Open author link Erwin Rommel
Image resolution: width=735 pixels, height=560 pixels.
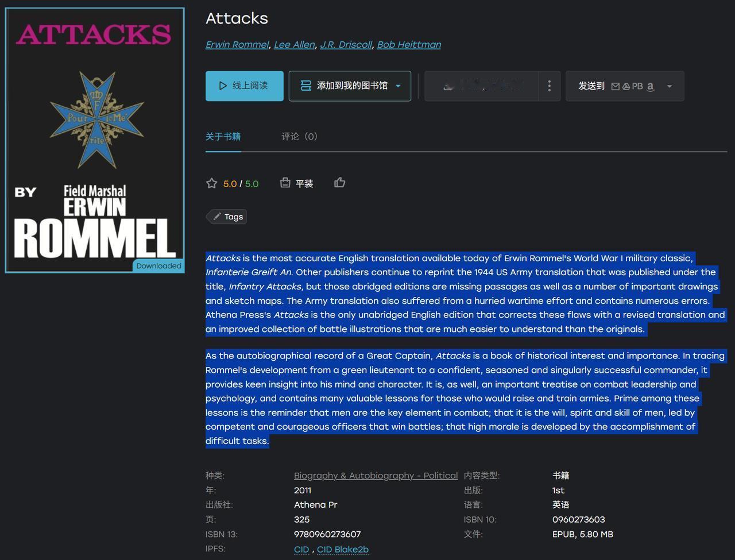point(237,44)
